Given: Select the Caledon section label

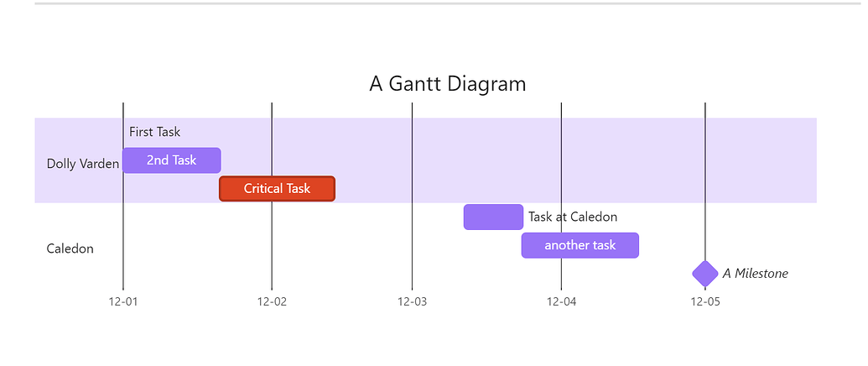Looking at the screenshot, I should click(70, 248).
